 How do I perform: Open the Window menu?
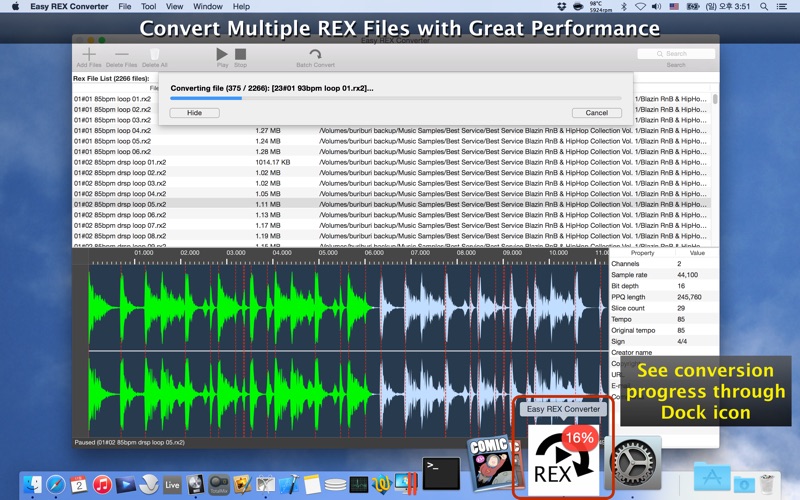[x=207, y=7]
